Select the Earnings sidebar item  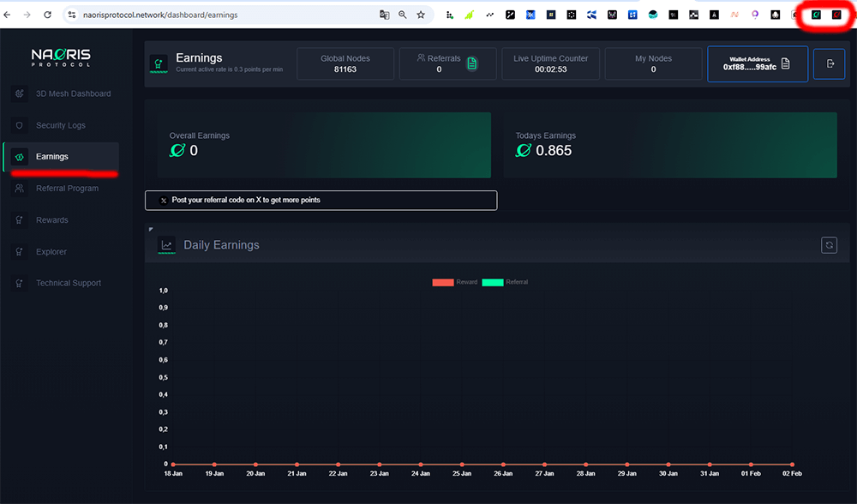click(x=61, y=157)
